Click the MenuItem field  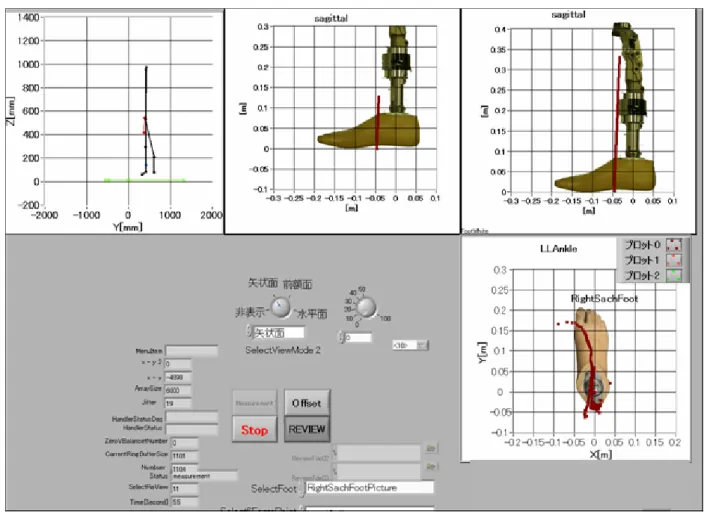coord(192,351)
